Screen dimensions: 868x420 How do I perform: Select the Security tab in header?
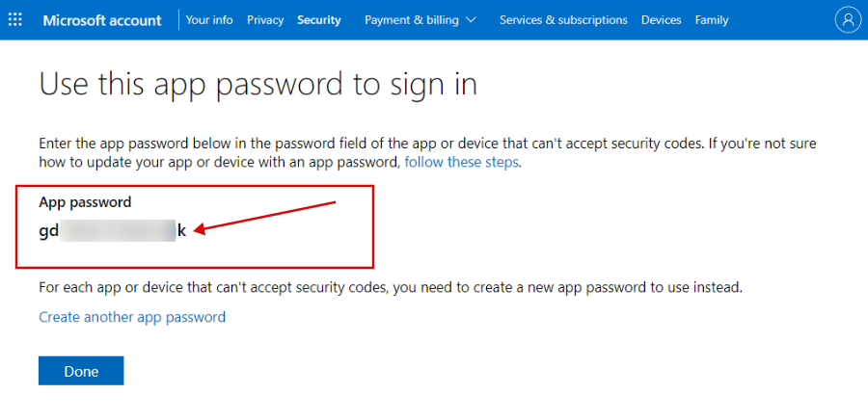tap(319, 20)
